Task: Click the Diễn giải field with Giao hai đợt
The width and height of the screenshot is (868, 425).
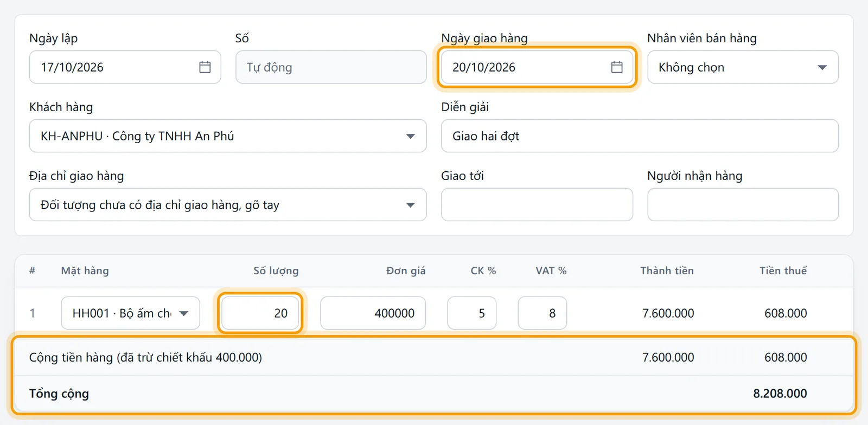Action: tap(640, 136)
